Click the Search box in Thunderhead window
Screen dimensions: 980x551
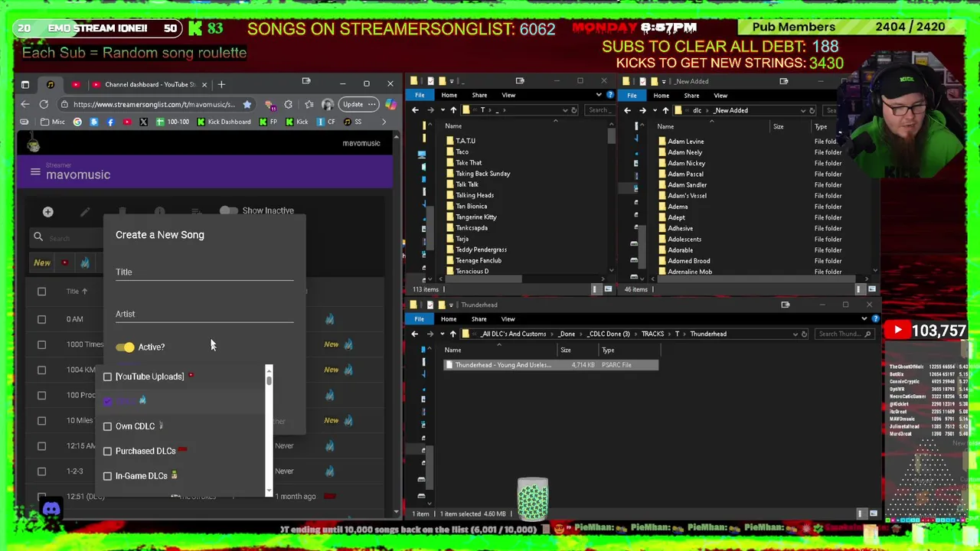point(844,334)
